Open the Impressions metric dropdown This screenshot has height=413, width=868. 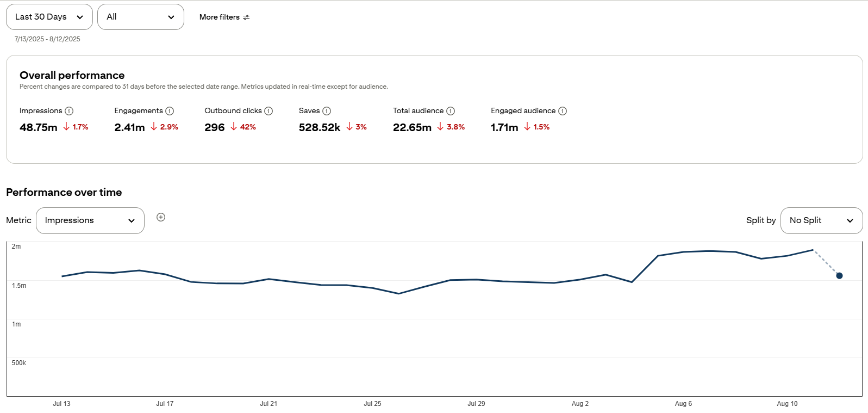90,220
